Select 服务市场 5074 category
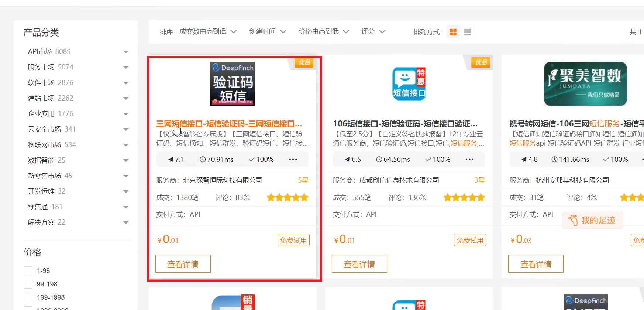Image resolution: width=644 pixels, height=310 pixels. tap(51, 67)
